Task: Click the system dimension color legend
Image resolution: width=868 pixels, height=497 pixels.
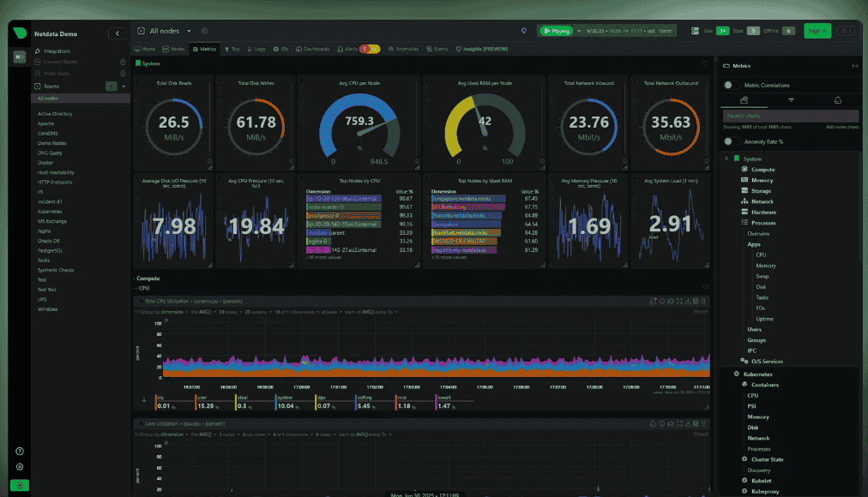Action: pos(275,403)
